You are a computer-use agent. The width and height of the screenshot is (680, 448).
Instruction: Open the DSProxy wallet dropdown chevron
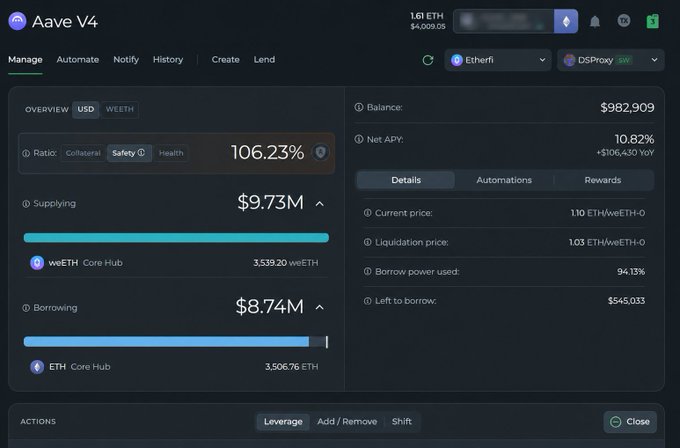tap(654, 60)
